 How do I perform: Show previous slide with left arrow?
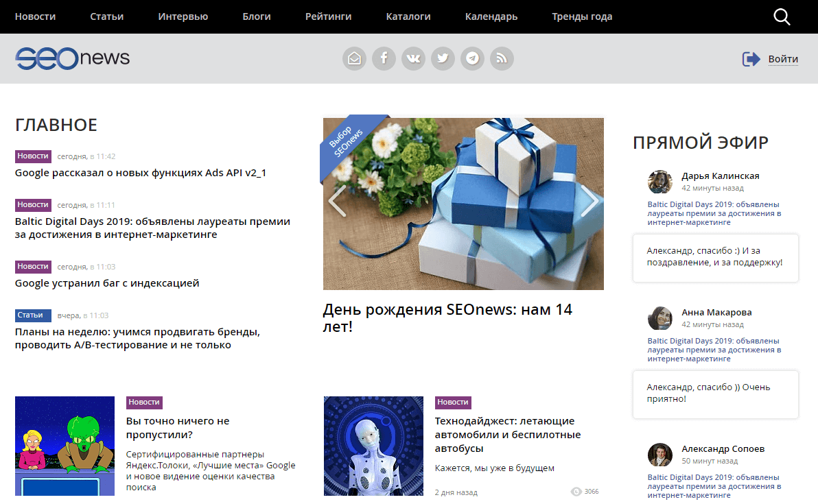(337, 200)
